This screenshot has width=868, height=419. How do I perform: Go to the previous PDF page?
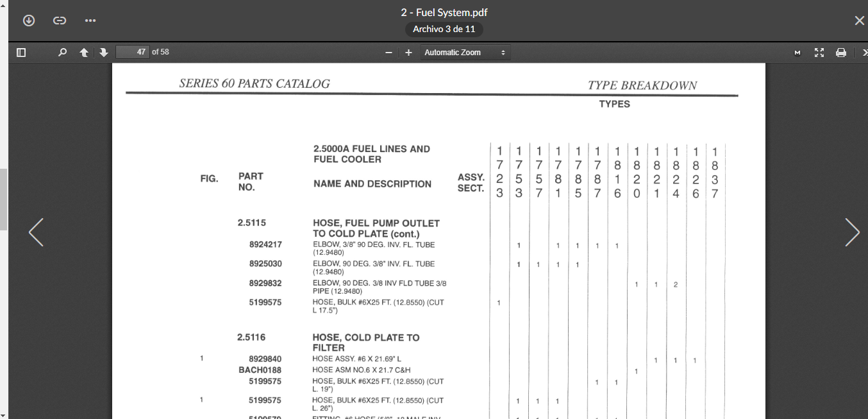pyautogui.click(x=83, y=53)
